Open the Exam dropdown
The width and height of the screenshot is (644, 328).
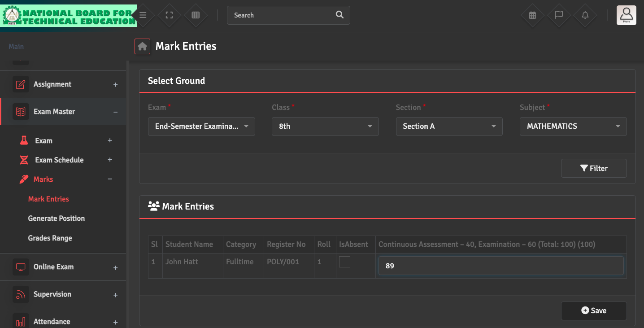click(x=201, y=127)
